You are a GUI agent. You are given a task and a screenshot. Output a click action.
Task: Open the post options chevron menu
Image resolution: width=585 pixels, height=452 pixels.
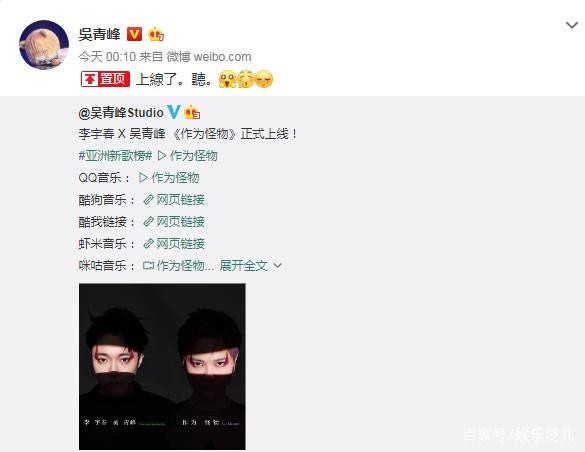(572, 25)
